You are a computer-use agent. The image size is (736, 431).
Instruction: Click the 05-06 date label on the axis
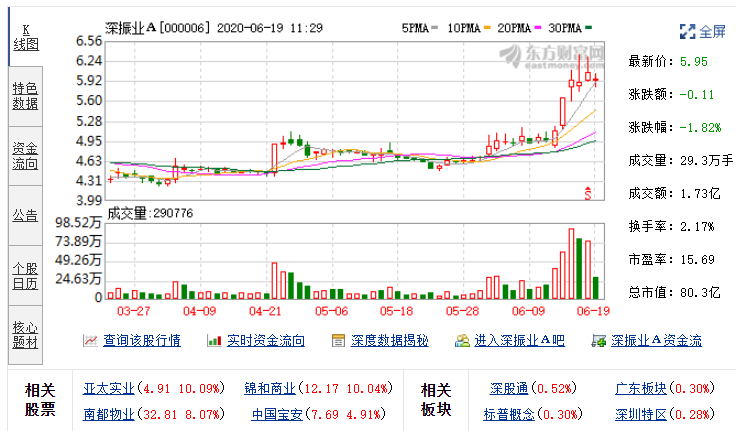pyautogui.click(x=331, y=311)
